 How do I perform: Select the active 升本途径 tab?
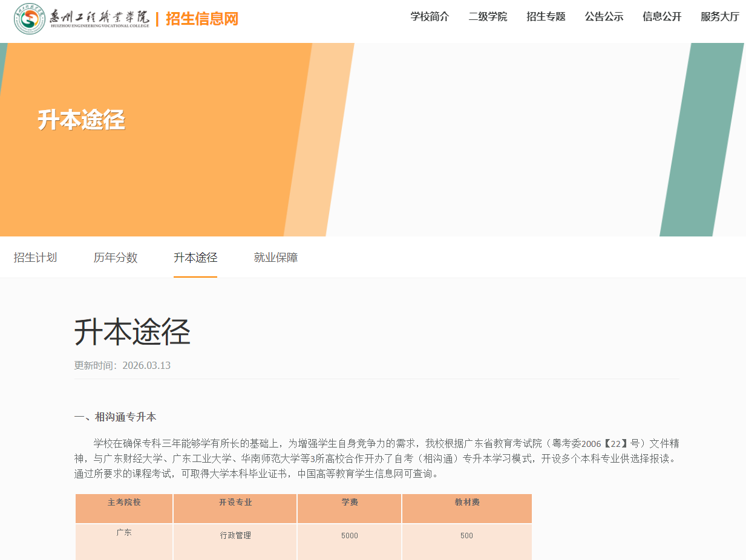pyautogui.click(x=195, y=257)
